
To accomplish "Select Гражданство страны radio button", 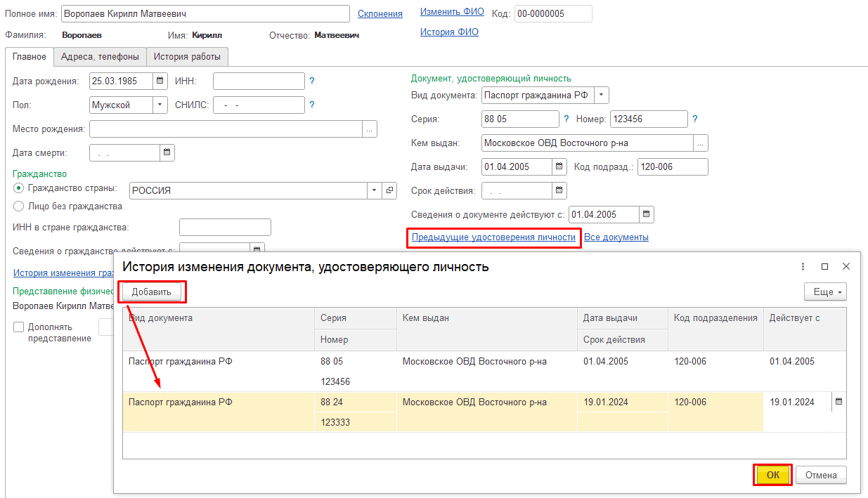I will (19, 188).
